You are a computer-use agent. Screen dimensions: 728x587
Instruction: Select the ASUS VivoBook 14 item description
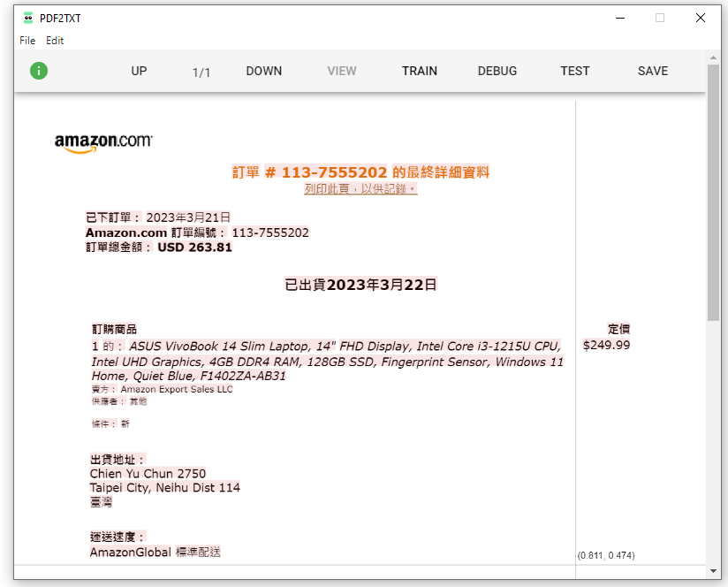327,361
